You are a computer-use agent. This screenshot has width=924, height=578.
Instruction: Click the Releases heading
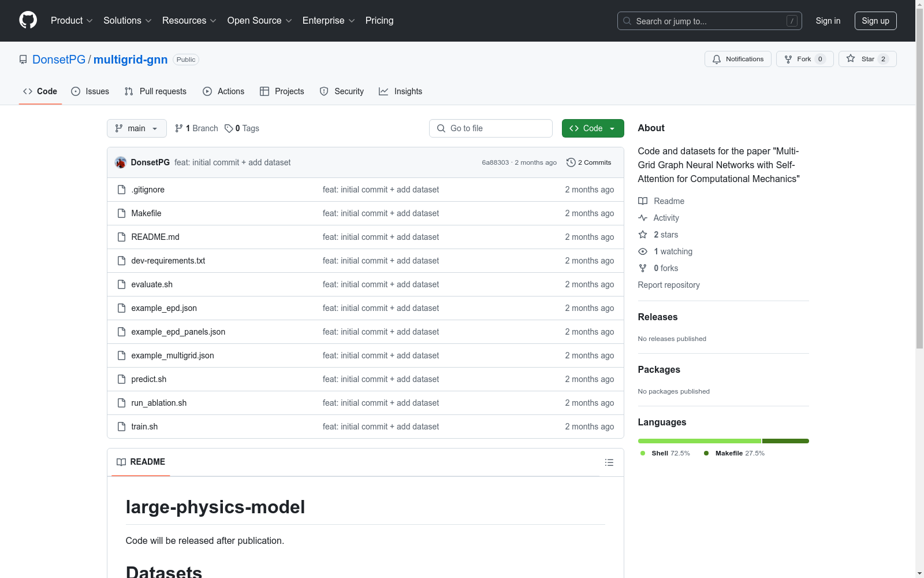[x=658, y=317]
